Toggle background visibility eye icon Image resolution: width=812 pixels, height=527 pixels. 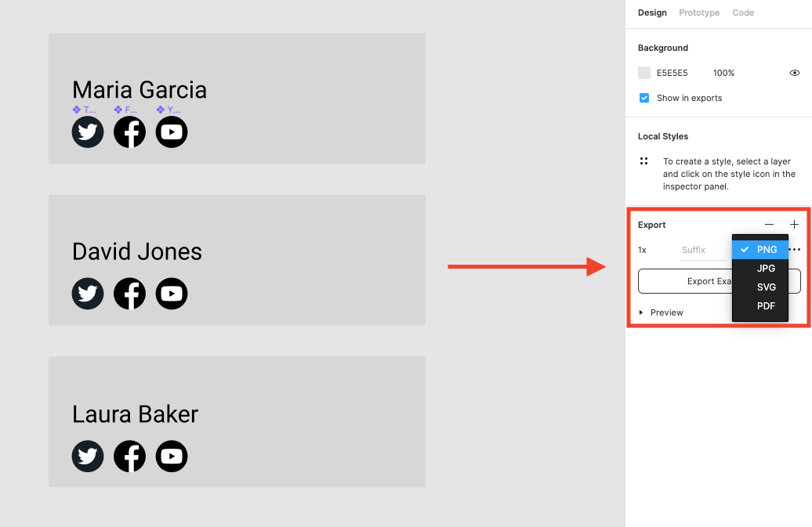pyautogui.click(x=795, y=73)
